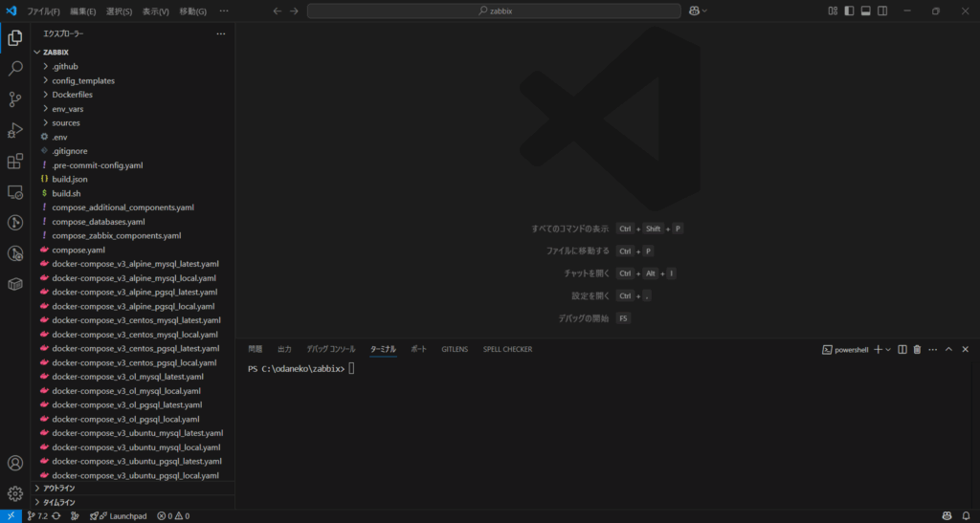Viewport: 980px width, 523px height.
Task: Open the 編集(E) menu
Action: tap(82, 11)
